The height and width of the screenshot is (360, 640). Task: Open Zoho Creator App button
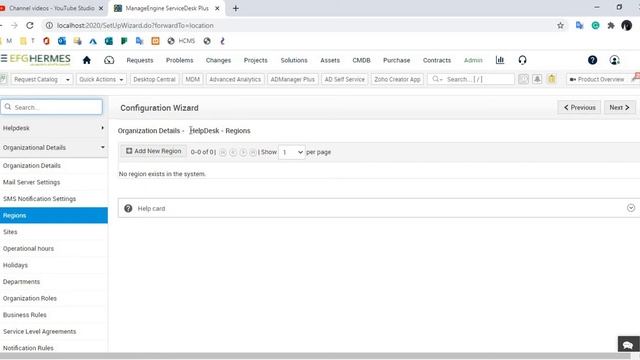click(x=397, y=79)
